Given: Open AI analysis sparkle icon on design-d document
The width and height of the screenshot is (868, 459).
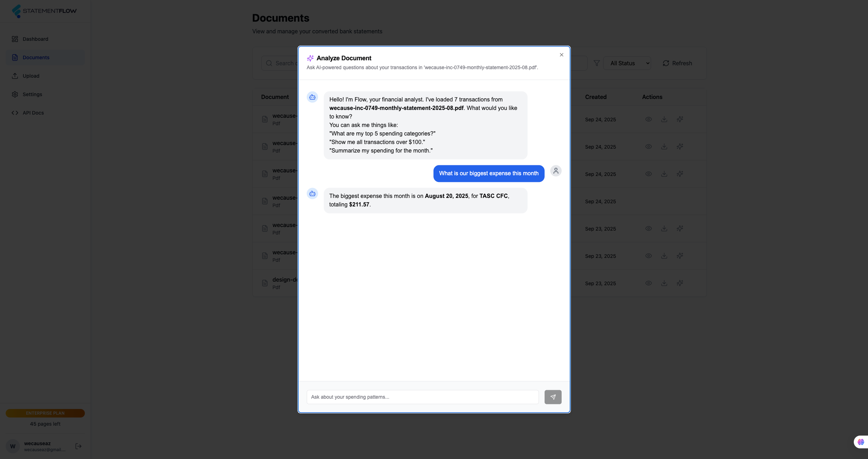Looking at the screenshot, I should pyautogui.click(x=680, y=283).
